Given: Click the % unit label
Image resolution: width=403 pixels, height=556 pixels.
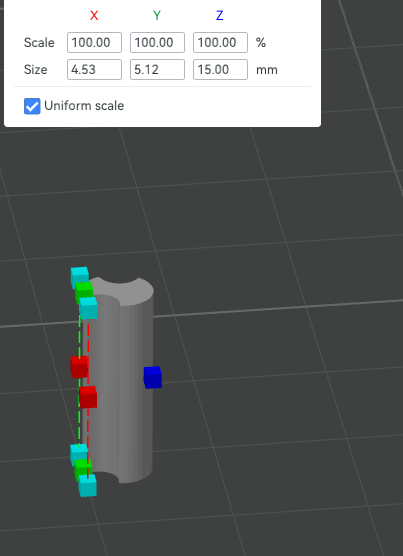Looking at the screenshot, I should coord(261,43).
